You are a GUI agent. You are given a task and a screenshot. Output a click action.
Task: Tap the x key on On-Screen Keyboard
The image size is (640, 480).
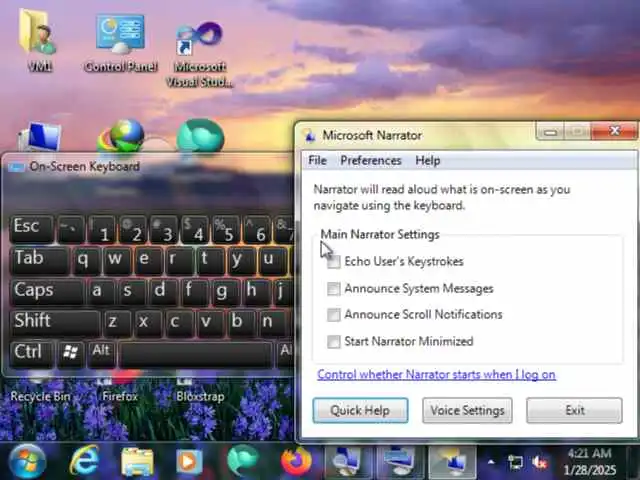tap(147, 322)
